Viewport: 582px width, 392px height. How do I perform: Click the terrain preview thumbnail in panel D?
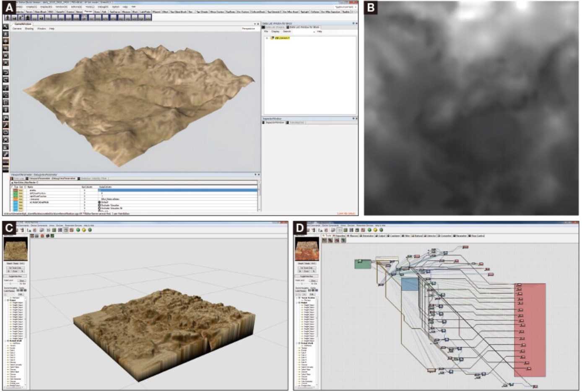pyautogui.click(x=307, y=250)
